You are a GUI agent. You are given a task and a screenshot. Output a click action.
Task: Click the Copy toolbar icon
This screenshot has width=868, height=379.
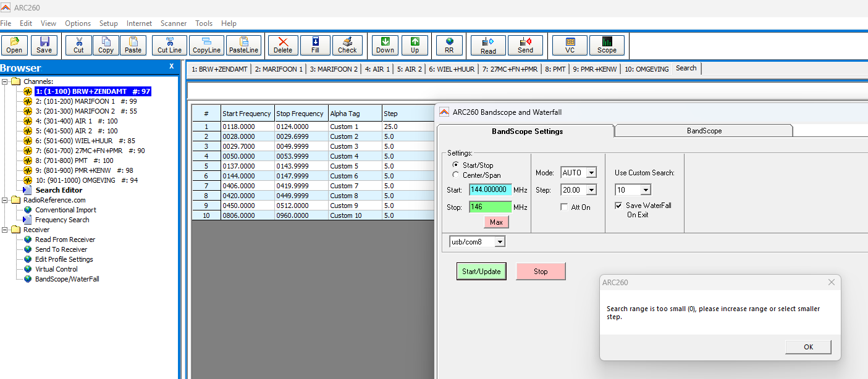(106, 45)
